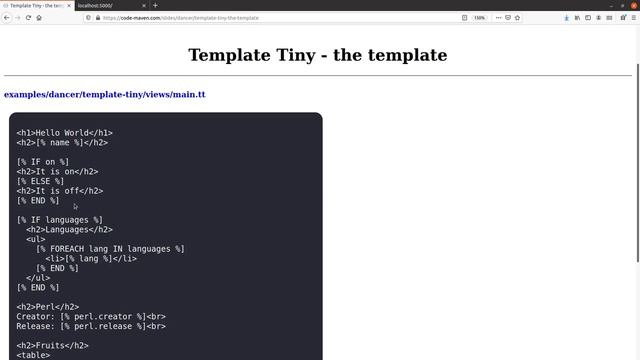Reload the current page
This screenshot has width=640, height=360.
[x=28, y=18]
